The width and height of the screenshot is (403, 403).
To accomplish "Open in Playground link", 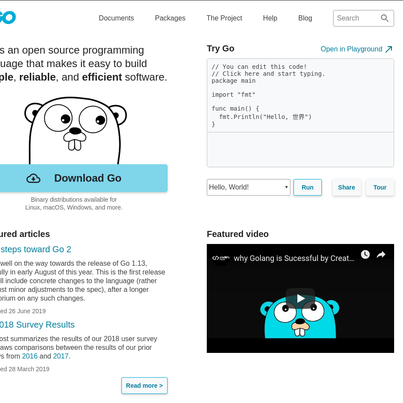I will 356,49.
